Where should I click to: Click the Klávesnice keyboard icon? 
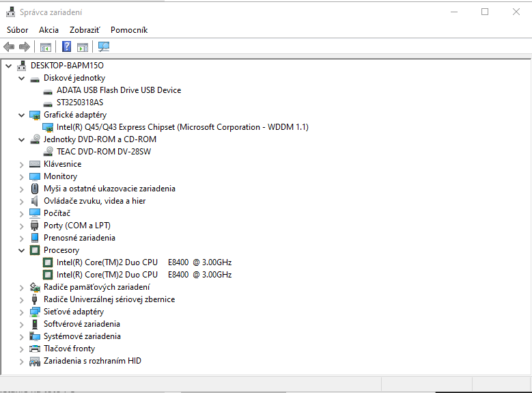35,164
